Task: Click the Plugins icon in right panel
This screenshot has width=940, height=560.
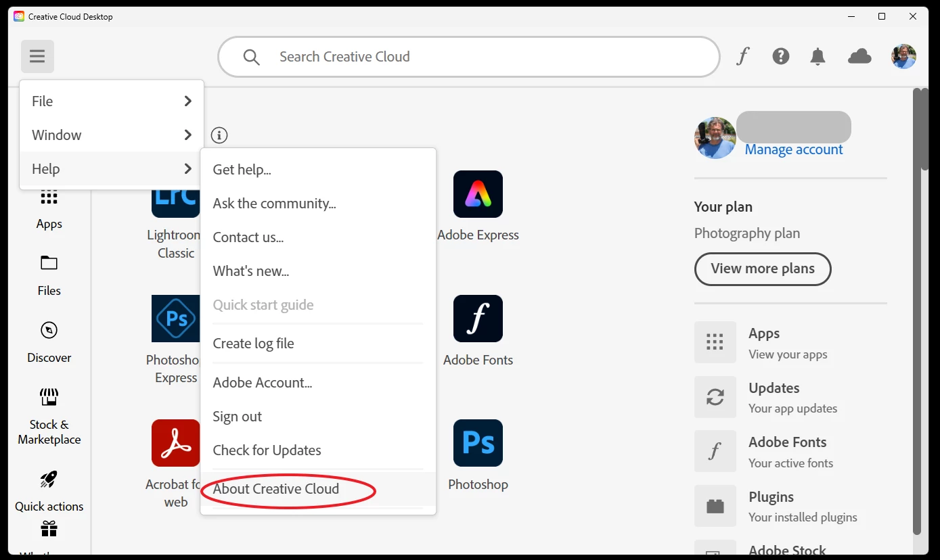Action: tap(715, 506)
